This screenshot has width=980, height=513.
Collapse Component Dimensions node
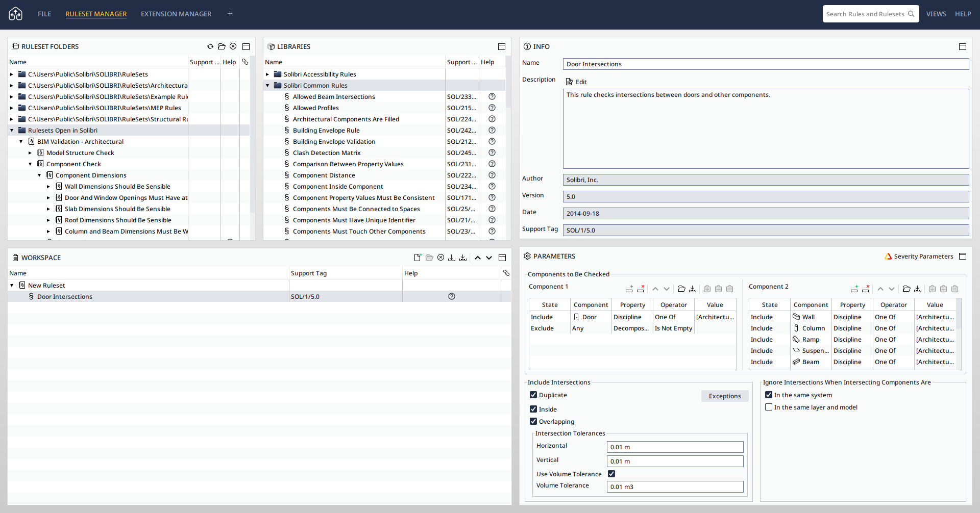click(x=39, y=175)
